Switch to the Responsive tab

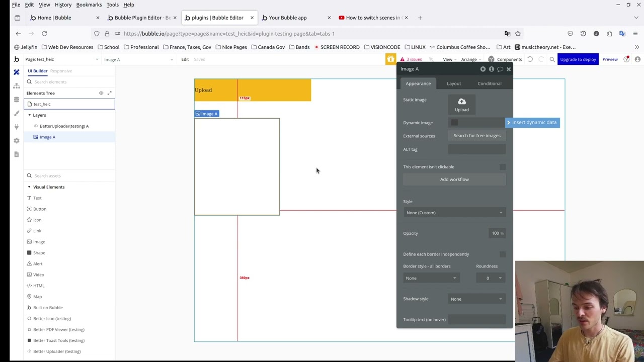(61, 71)
